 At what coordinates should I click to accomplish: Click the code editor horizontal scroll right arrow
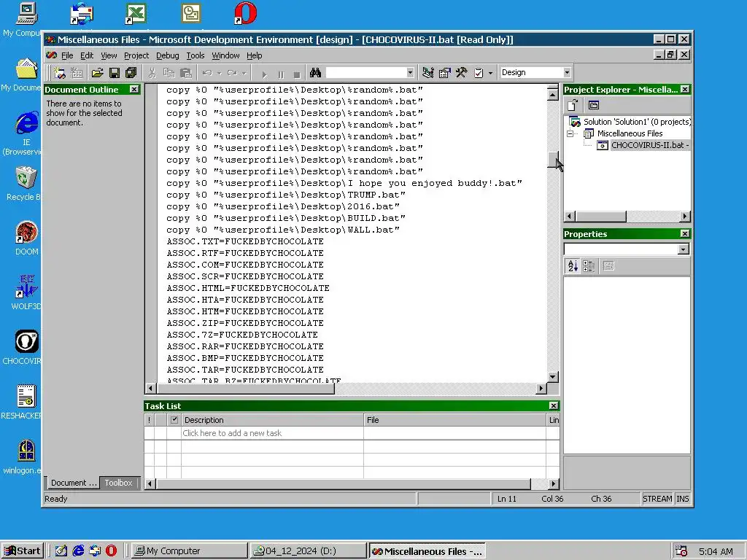click(541, 388)
